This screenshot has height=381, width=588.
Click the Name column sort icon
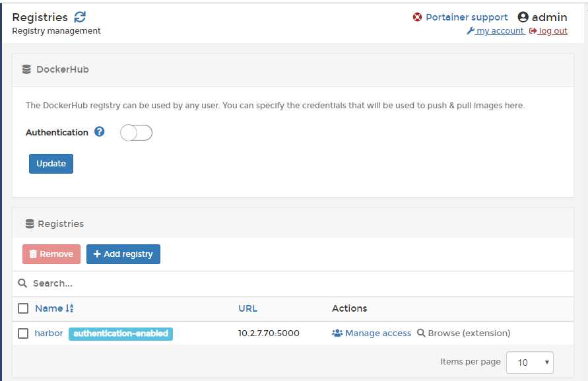click(69, 308)
